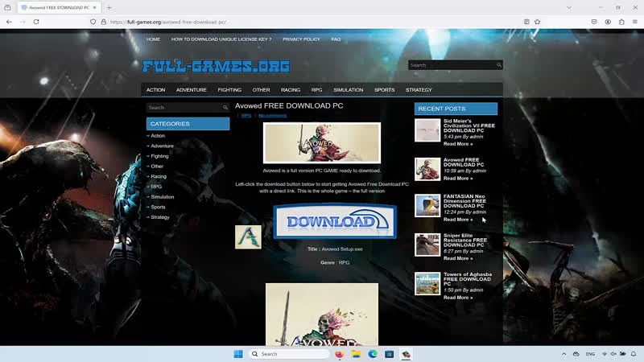Select the ADVENTURE navigation tab
The image size is (644, 362).
(192, 90)
